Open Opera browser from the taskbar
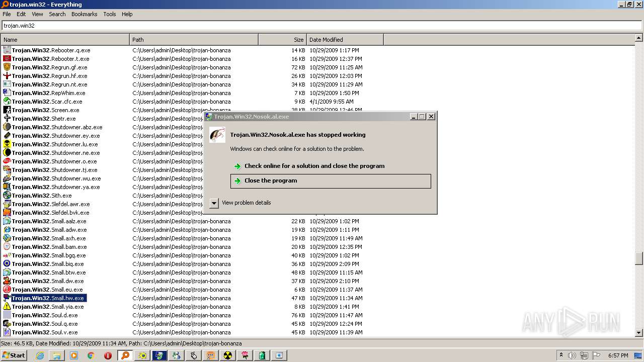The height and width of the screenshot is (362, 644). (108, 355)
